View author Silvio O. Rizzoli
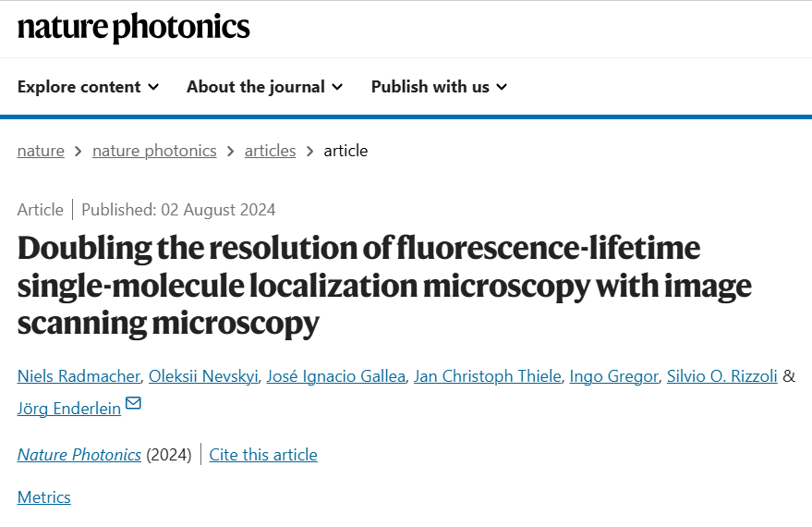The width and height of the screenshot is (812, 527). pos(721,376)
